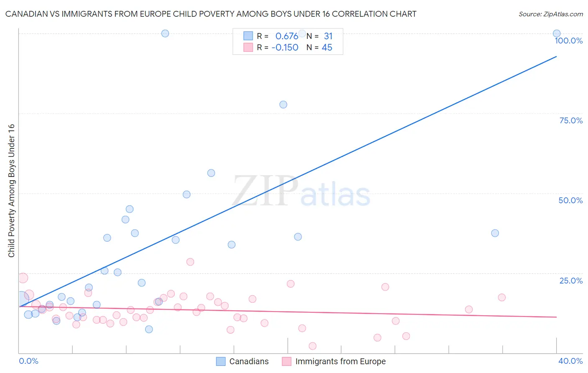Click the 75.0% y-axis label

point(571,120)
